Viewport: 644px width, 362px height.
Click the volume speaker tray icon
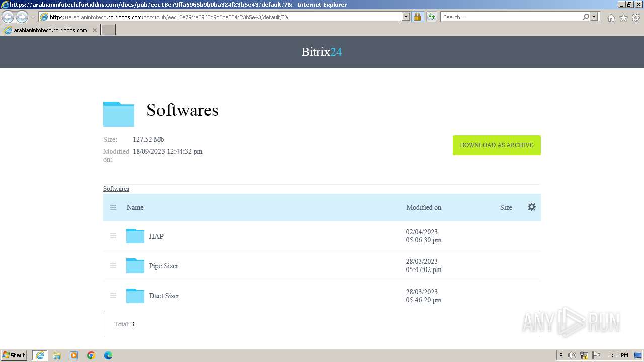pos(572,355)
